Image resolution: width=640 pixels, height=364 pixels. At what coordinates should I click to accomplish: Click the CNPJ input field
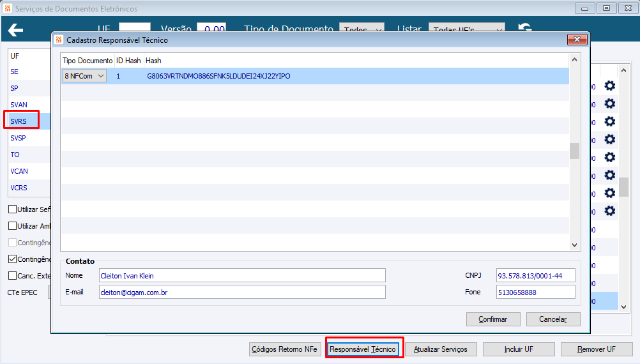pos(535,275)
